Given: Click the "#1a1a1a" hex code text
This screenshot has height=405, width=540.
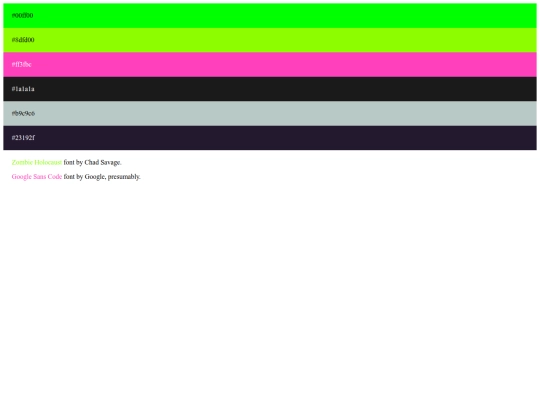Looking at the screenshot, I should pos(23,89).
